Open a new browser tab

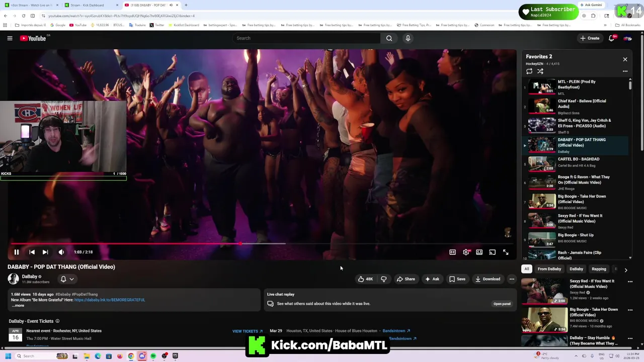[186, 5]
